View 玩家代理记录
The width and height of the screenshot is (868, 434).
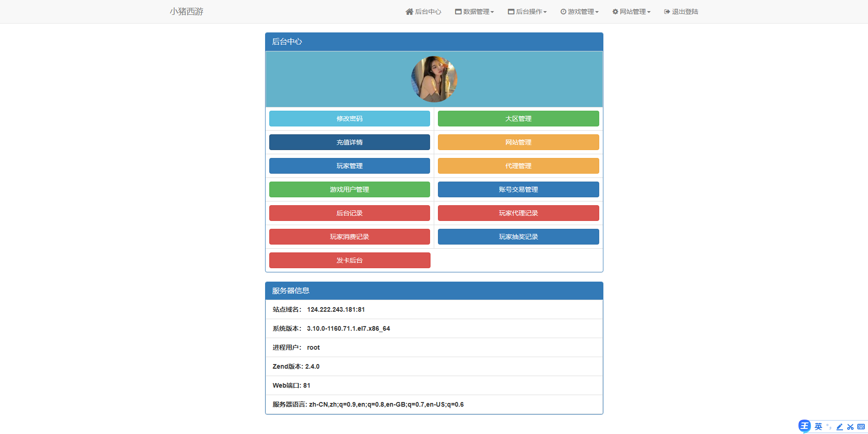pos(519,213)
